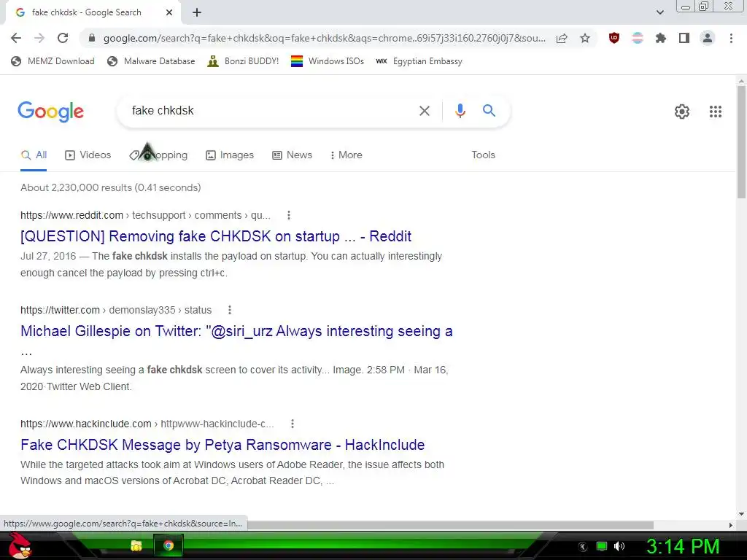Open the tab search chevron
Viewport: 747px width, 560px height.
coord(659,12)
